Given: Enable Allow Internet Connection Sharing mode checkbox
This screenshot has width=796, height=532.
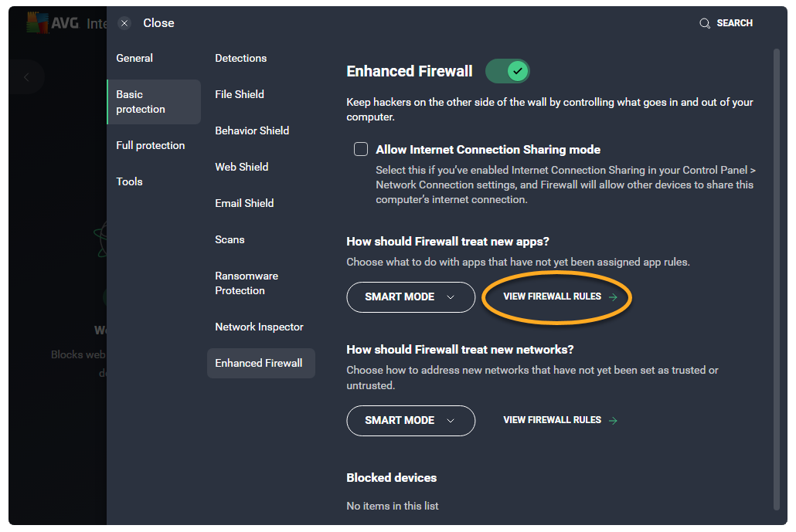Looking at the screenshot, I should pos(361,150).
